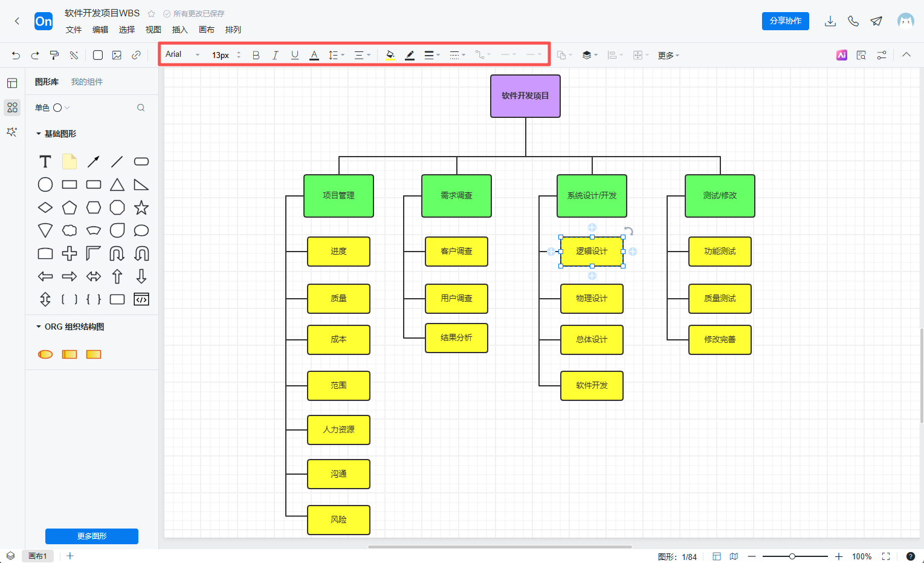The width and height of the screenshot is (924, 563).
Task: Collapse the 基础图形 shapes section
Action: 39,134
